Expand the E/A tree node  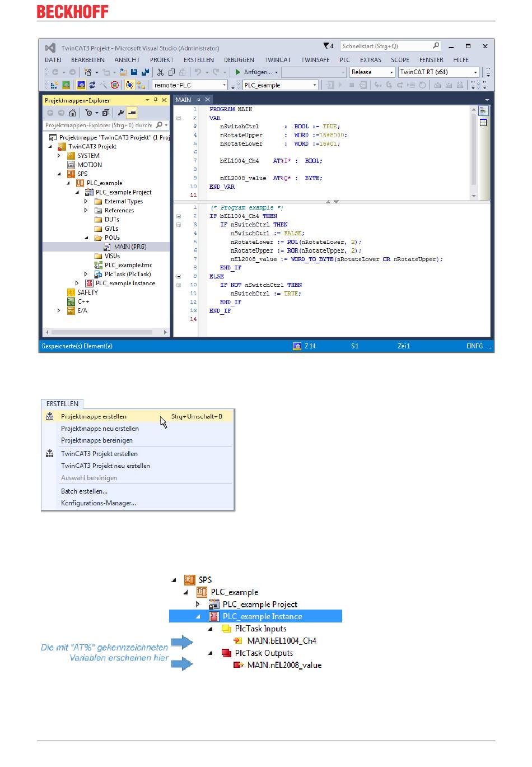coord(59,310)
